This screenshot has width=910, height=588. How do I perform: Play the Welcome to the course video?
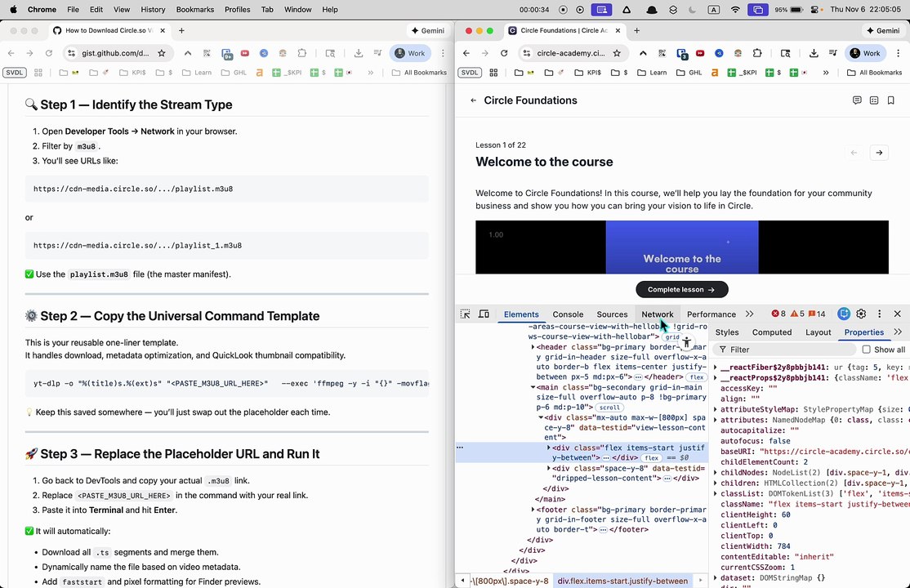click(x=681, y=247)
